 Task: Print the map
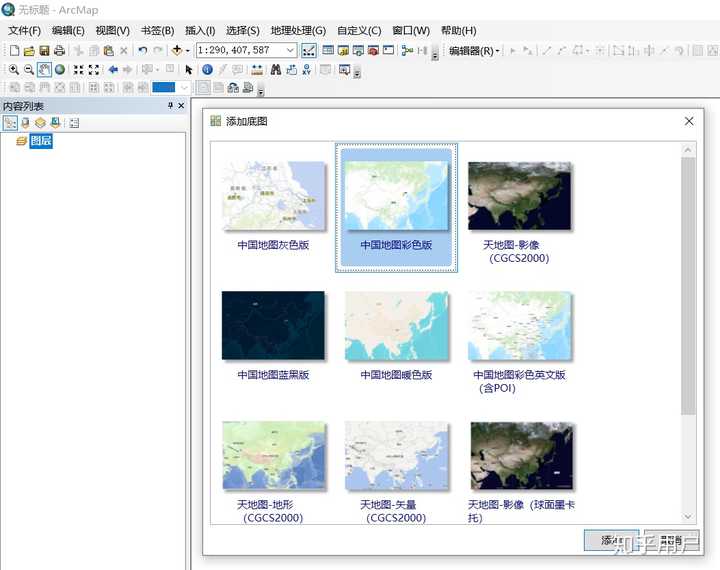pyautogui.click(x=59, y=51)
